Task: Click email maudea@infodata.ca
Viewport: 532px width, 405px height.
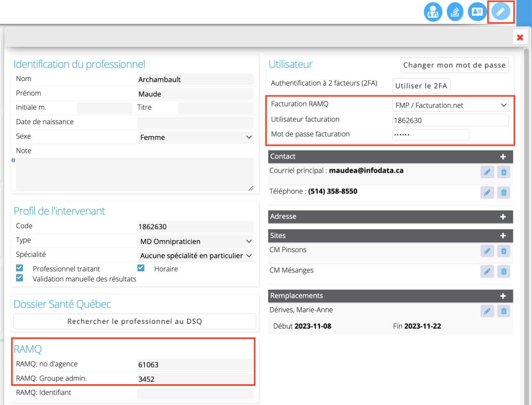Action: (366, 171)
